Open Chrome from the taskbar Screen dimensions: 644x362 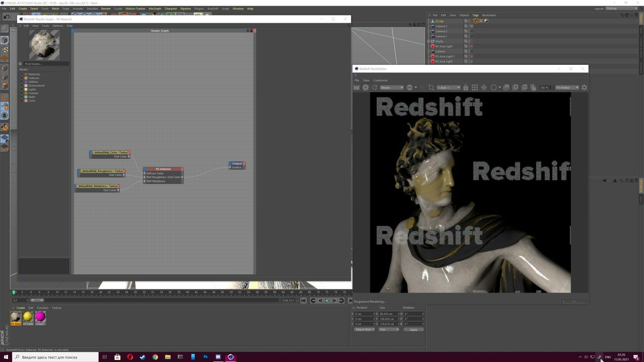(155, 357)
